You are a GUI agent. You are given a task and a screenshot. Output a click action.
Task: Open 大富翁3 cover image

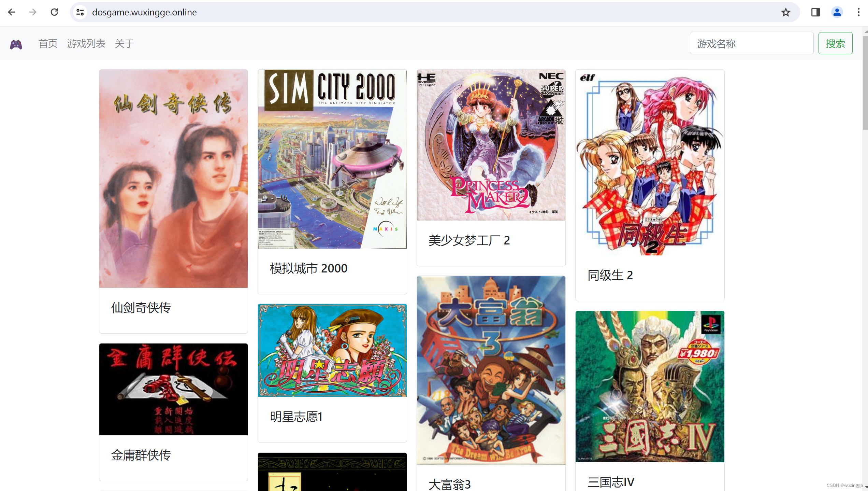click(491, 370)
